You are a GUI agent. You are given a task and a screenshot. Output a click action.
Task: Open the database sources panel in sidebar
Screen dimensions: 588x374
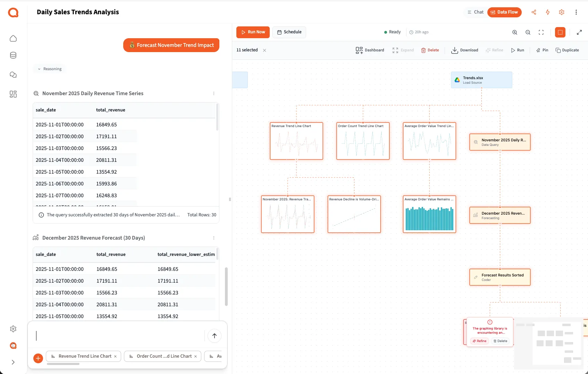13,55
